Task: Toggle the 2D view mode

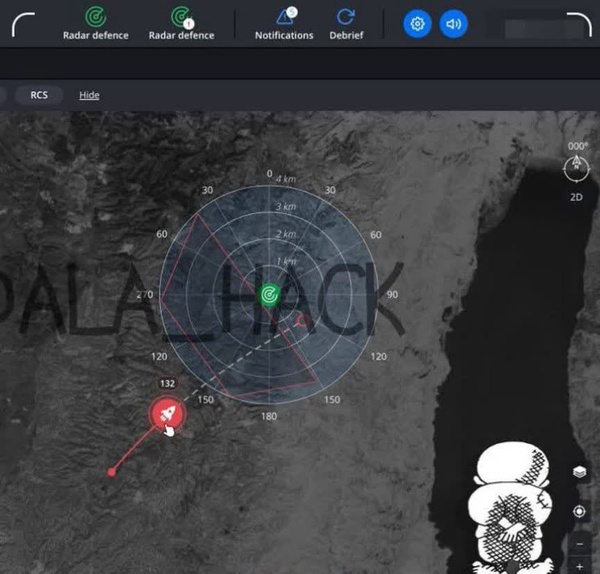Action: point(576,197)
